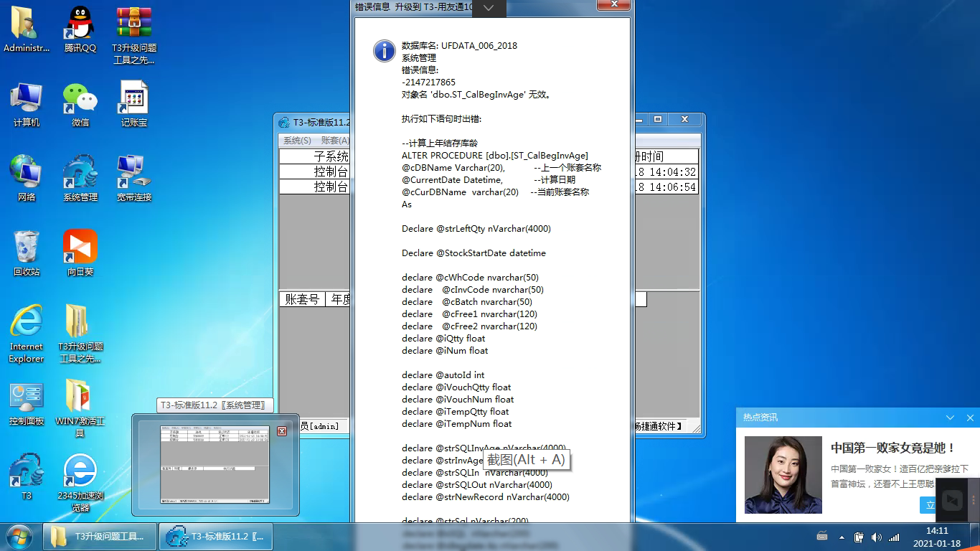The height and width of the screenshot is (551, 980).
Task: Click the 数据库名: UFDATA_006_2018 line
Action: tap(459, 45)
